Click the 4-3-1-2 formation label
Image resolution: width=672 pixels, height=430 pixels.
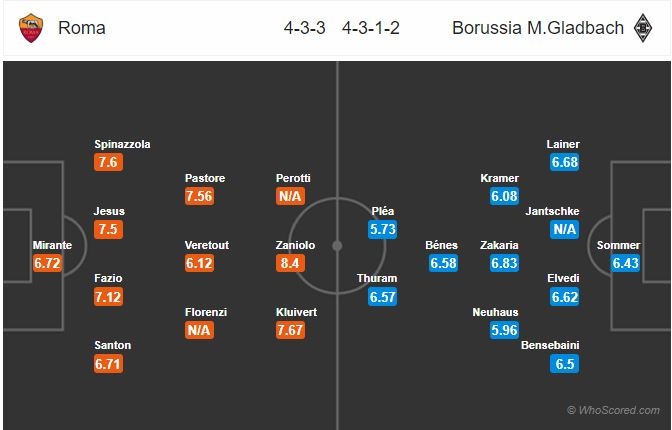coord(371,28)
